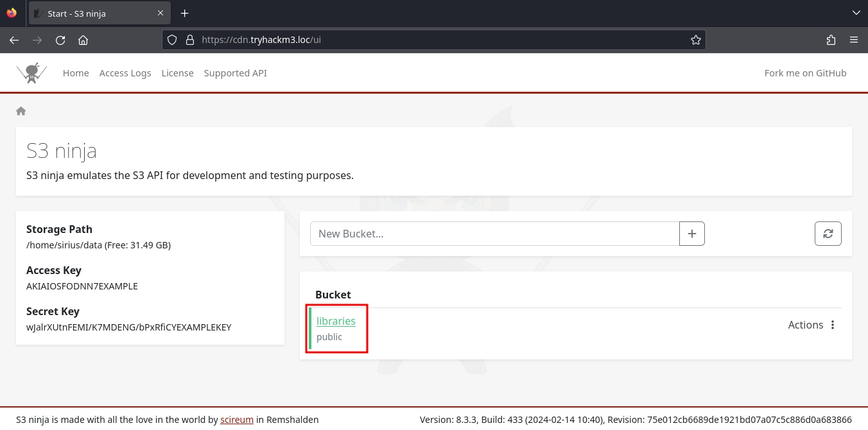Refresh the bucket list

(x=828, y=234)
